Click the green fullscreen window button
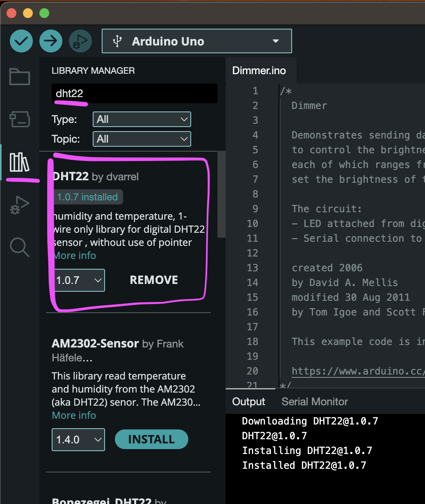 click(x=44, y=13)
